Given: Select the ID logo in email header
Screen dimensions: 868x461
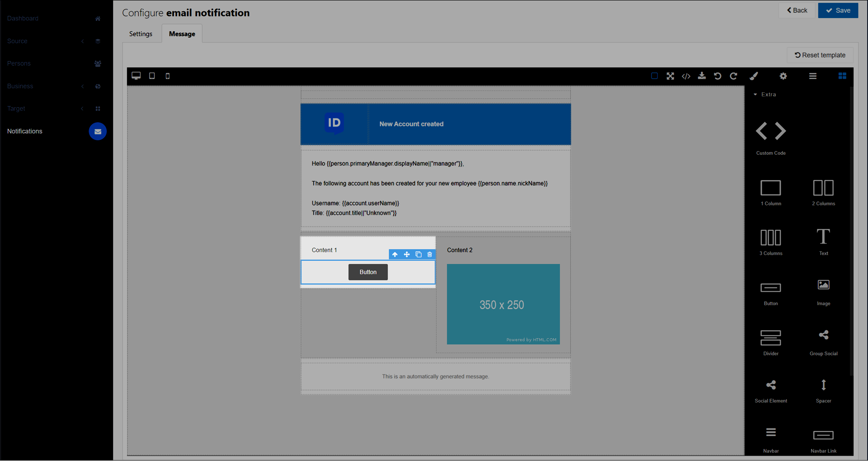Looking at the screenshot, I should [x=334, y=124].
